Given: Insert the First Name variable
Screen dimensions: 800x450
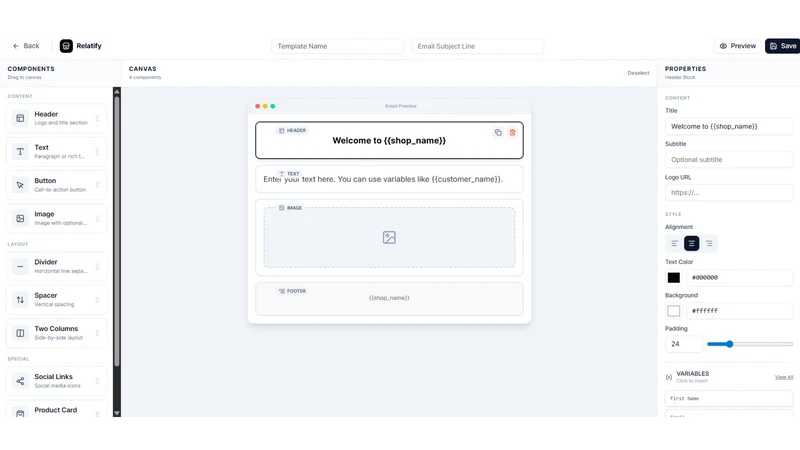Looking at the screenshot, I should pyautogui.click(x=729, y=398).
